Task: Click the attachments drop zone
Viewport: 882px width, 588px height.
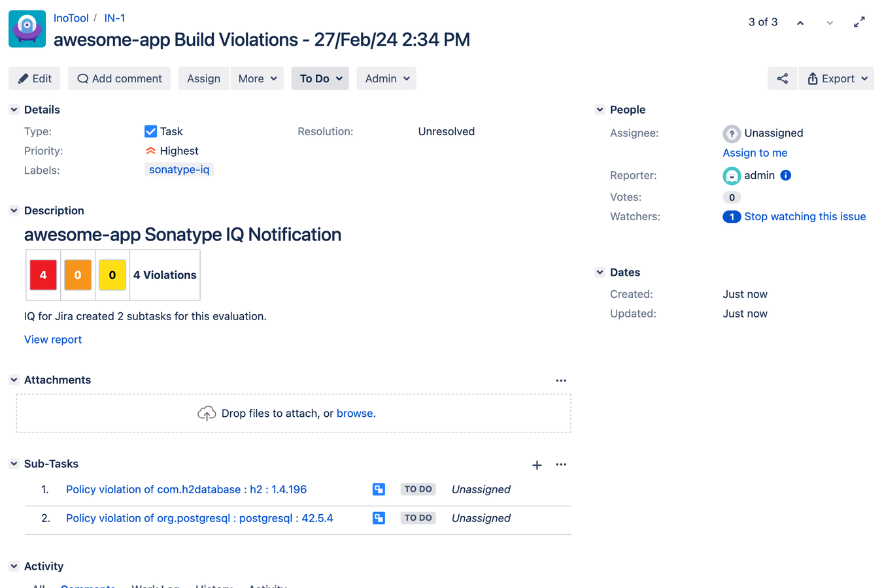Action: click(x=294, y=414)
